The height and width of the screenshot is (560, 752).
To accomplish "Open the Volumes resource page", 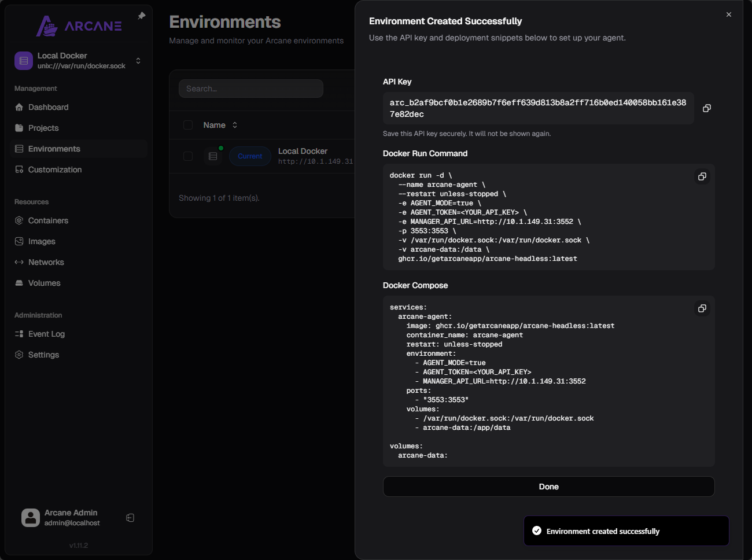I will (x=44, y=283).
